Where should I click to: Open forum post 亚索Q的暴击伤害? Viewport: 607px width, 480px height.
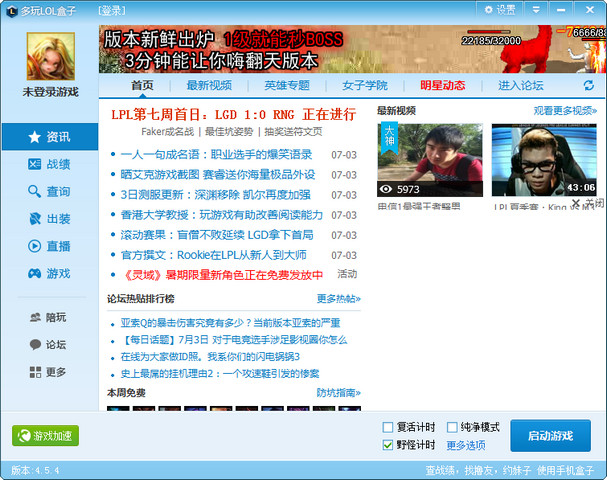click(230, 323)
